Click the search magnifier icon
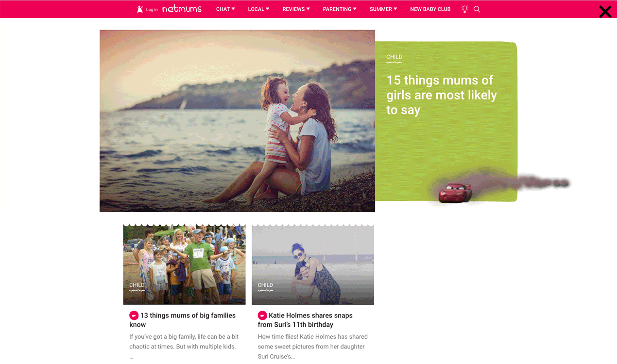The image size is (617, 364). coord(477,9)
